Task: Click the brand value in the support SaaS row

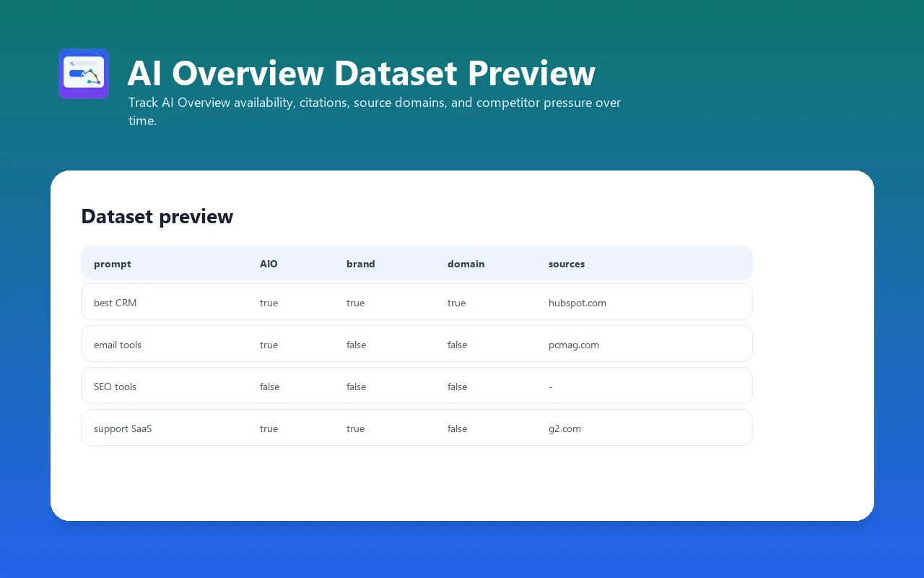Action: (x=356, y=428)
